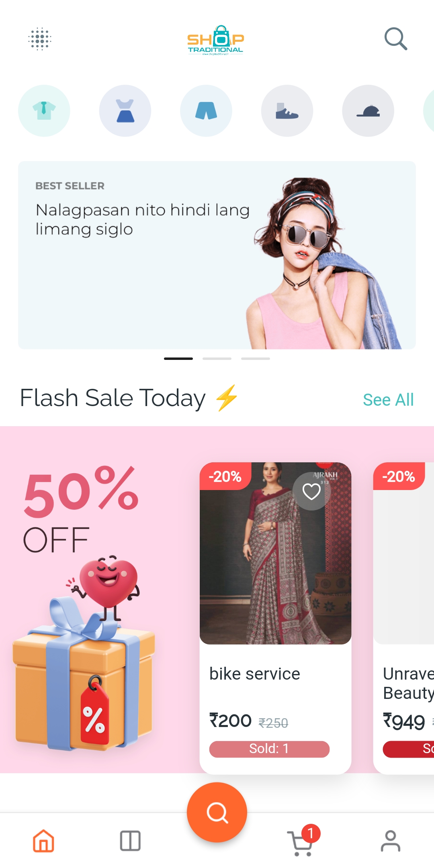Screen dimensions: 434x868
Task: Select the cap category icon
Action: tap(368, 110)
